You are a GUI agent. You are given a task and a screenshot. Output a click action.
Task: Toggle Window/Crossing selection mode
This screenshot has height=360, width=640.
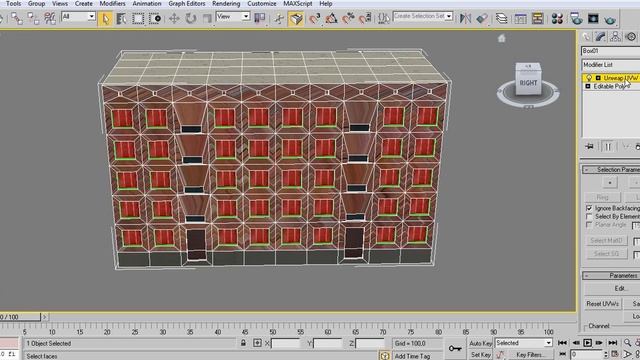pyautogui.click(x=154, y=18)
